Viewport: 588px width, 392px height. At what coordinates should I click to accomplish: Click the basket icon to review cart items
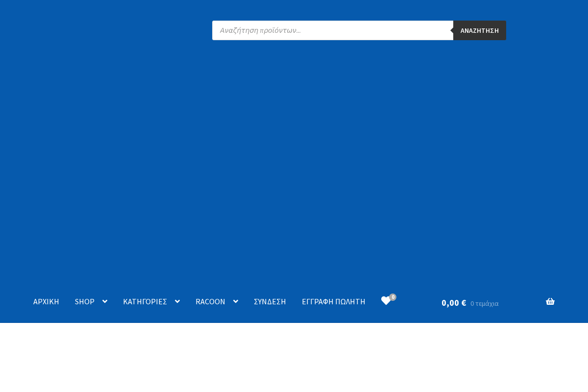(x=550, y=301)
